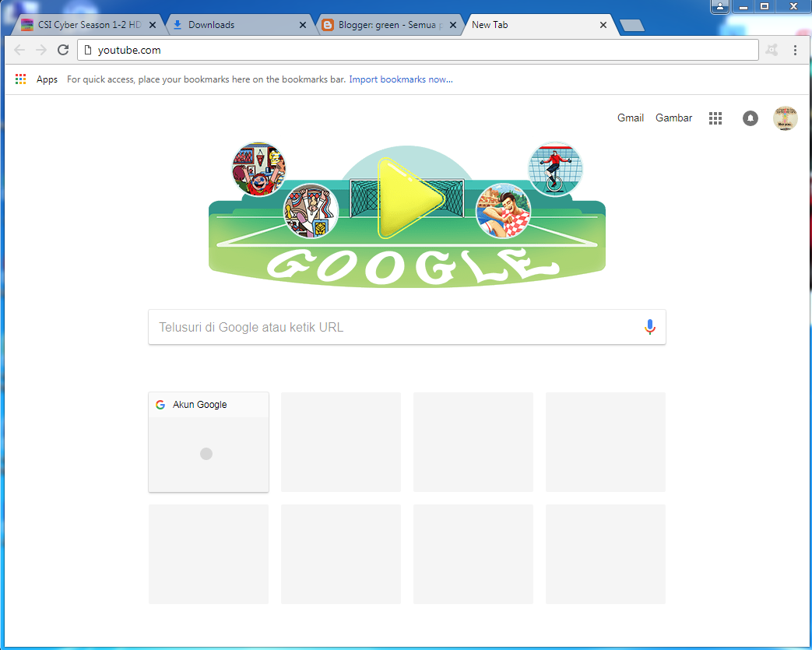This screenshot has width=812, height=650.
Task: Click the page icon in address bar
Action: [88, 50]
